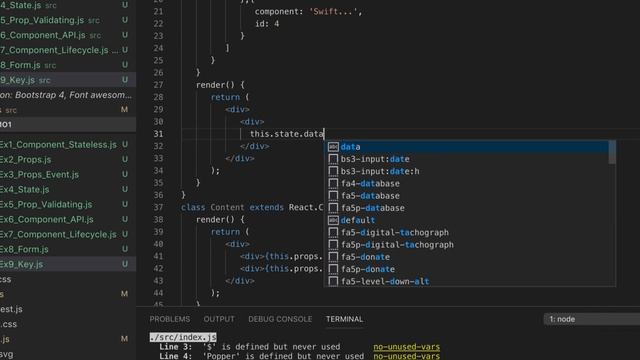640x360 pixels.
Task: Click the first render() method on line 27
Action: [x=220, y=85]
